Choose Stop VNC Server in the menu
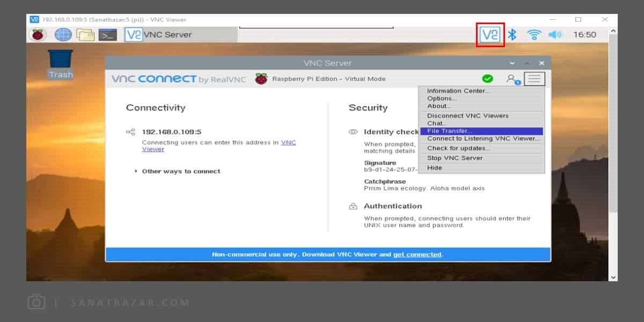 [x=481, y=158]
